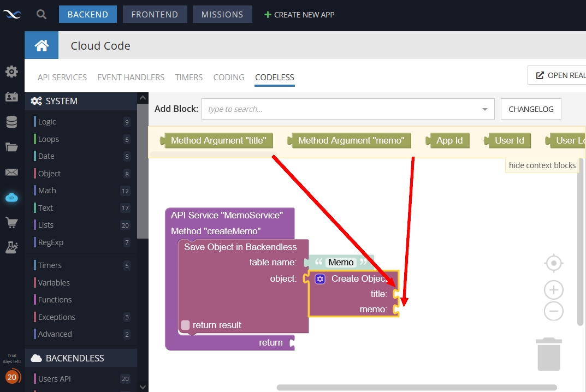Viewport: 586px width, 392px height.
Task: Select the User Id context block
Action: (507, 140)
